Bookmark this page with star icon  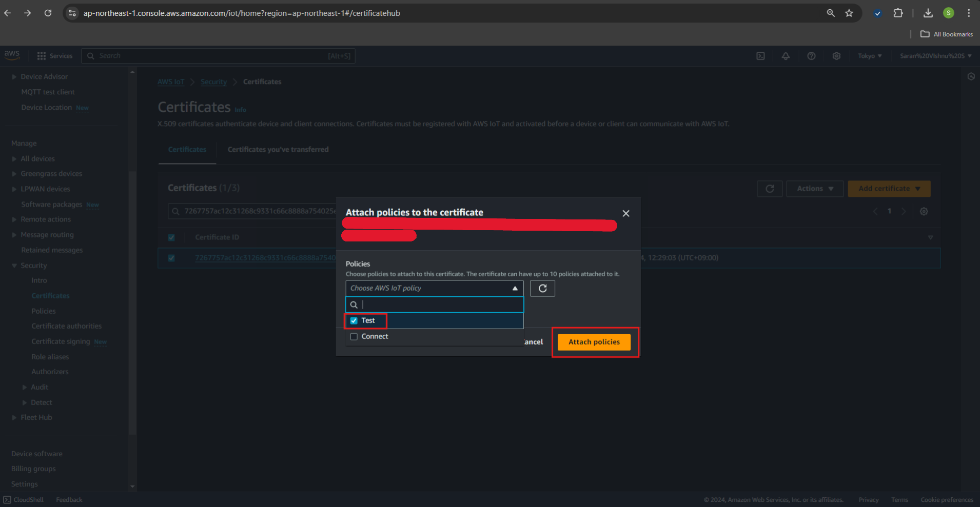849,13
